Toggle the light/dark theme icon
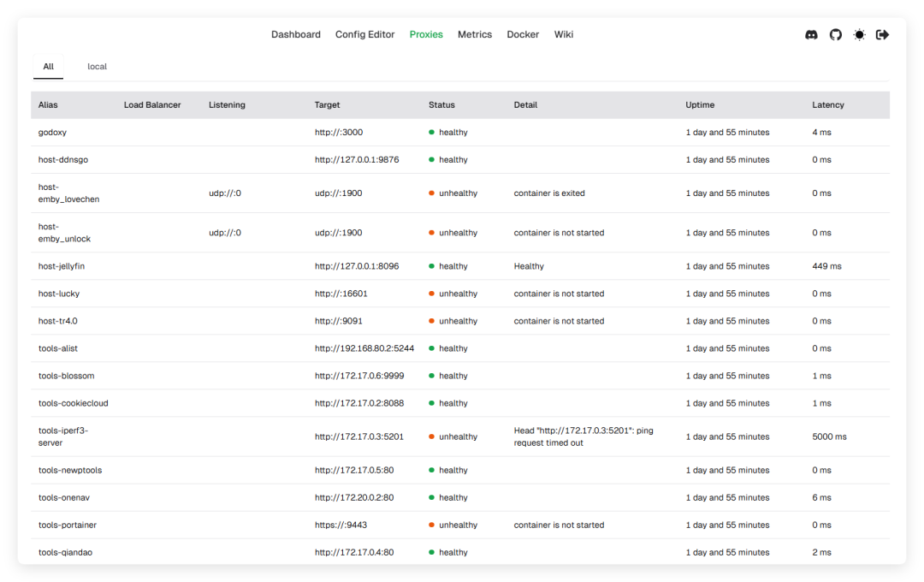924x582 pixels. click(x=859, y=35)
